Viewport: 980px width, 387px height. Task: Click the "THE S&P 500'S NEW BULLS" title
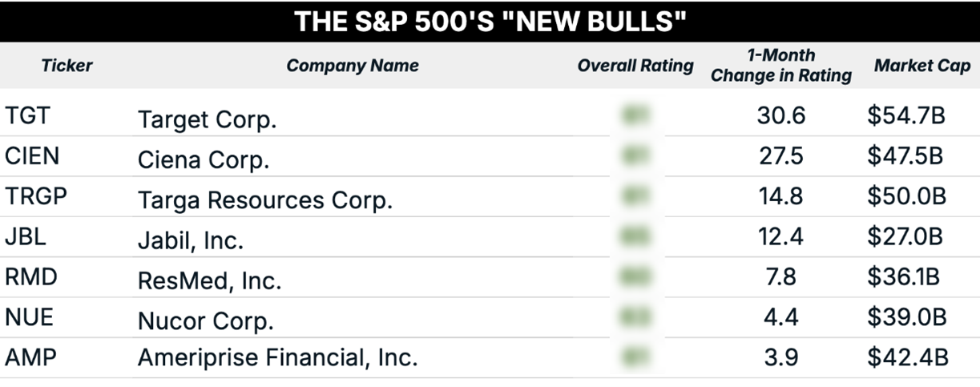[x=490, y=22]
